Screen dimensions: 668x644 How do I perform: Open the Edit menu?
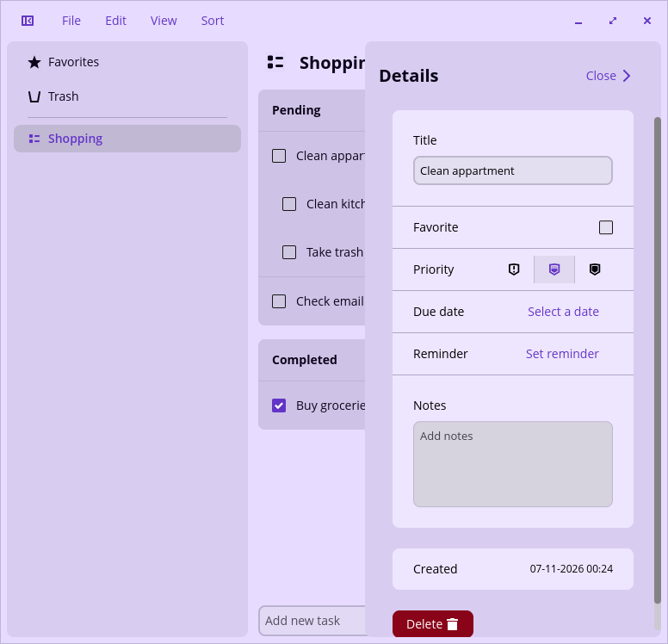[116, 21]
